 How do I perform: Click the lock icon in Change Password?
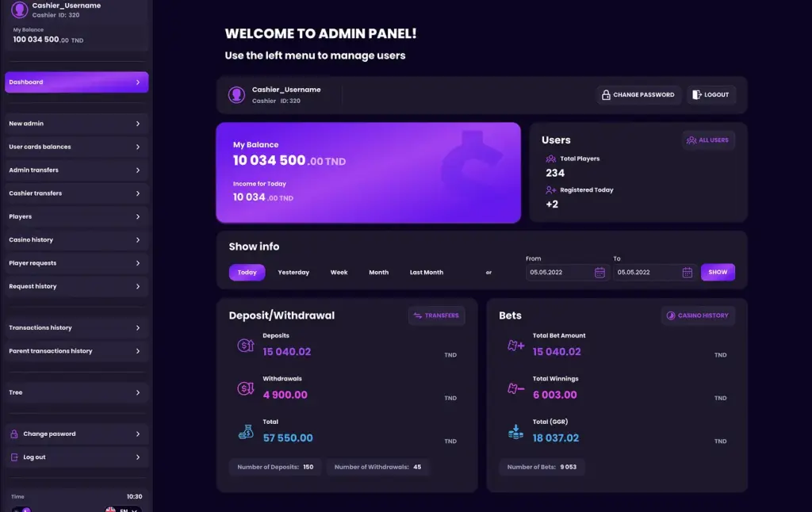[605, 95]
